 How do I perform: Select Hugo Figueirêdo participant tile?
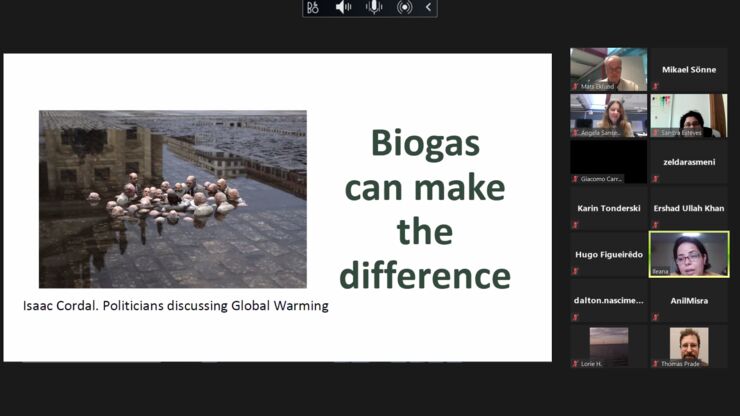[x=608, y=255]
